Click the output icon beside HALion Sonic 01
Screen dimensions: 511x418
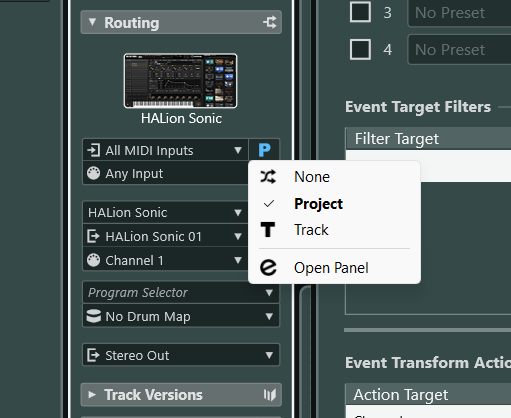pyautogui.click(x=93, y=236)
